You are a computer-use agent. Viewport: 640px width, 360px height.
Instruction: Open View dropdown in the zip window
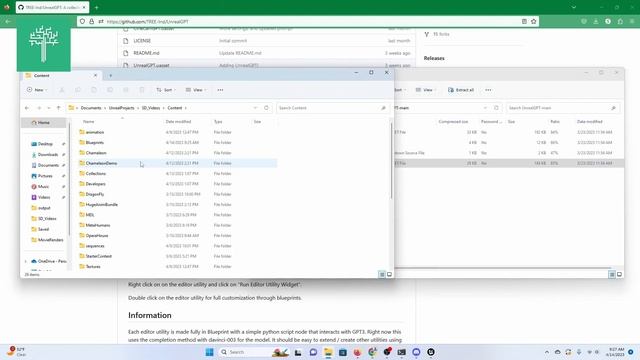click(426, 90)
